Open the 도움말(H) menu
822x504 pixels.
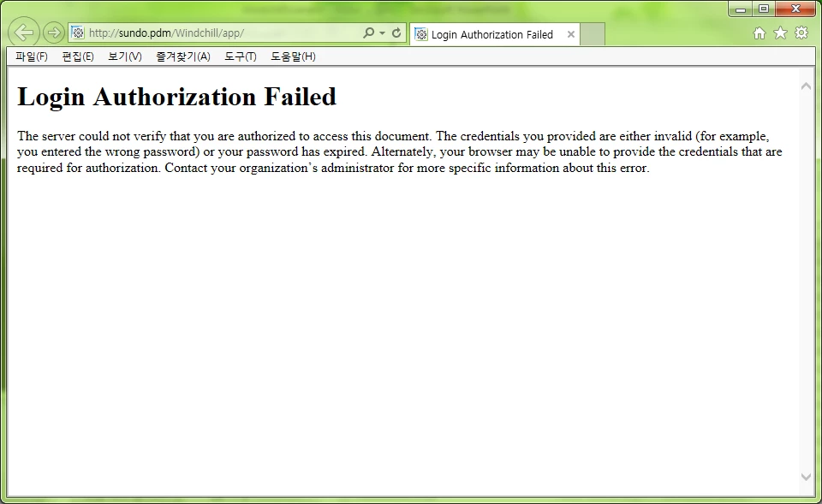293,56
